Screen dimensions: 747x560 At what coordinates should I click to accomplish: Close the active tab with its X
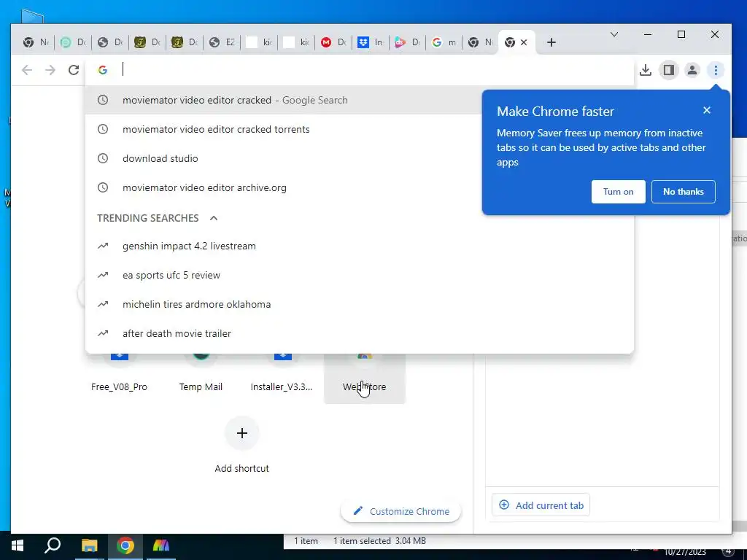click(x=524, y=42)
